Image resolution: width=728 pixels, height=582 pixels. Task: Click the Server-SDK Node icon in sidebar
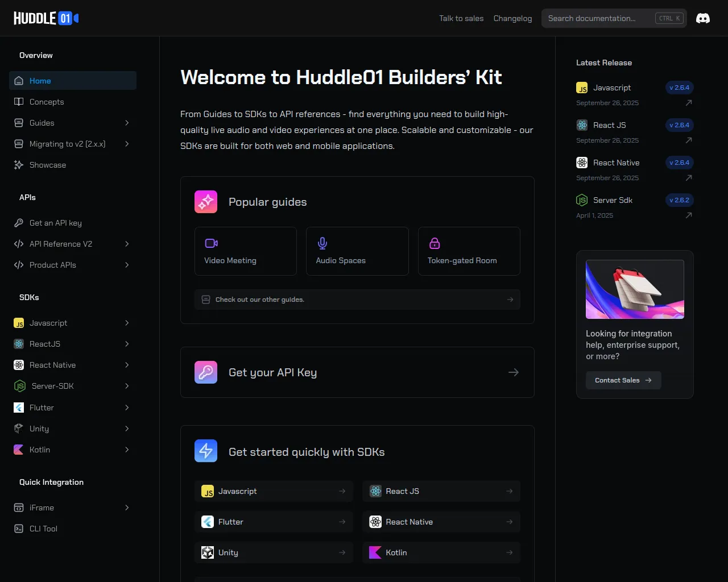coord(20,386)
